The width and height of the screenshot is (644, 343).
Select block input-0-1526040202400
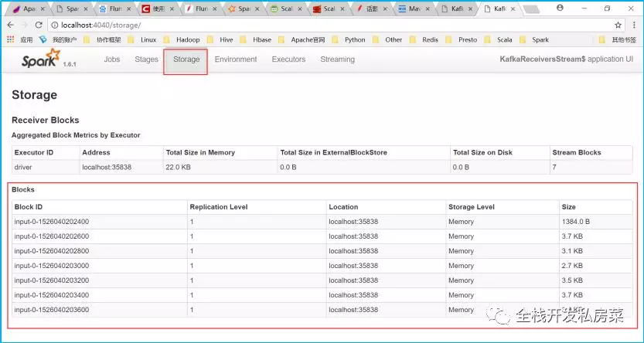click(x=51, y=222)
